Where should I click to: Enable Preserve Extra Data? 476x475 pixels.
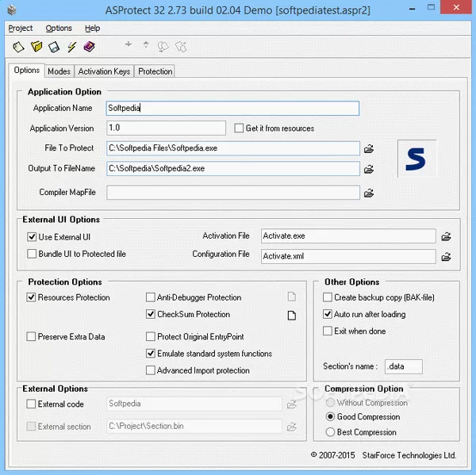tap(31, 336)
